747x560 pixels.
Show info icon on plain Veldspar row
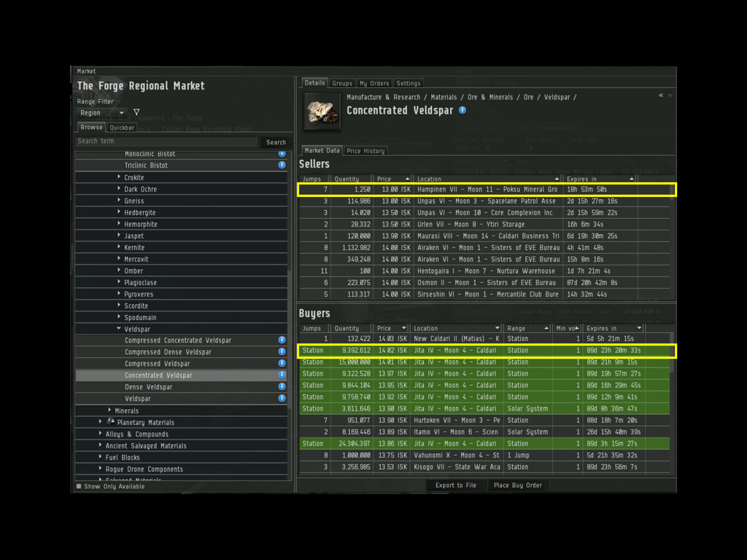tap(282, 398)
